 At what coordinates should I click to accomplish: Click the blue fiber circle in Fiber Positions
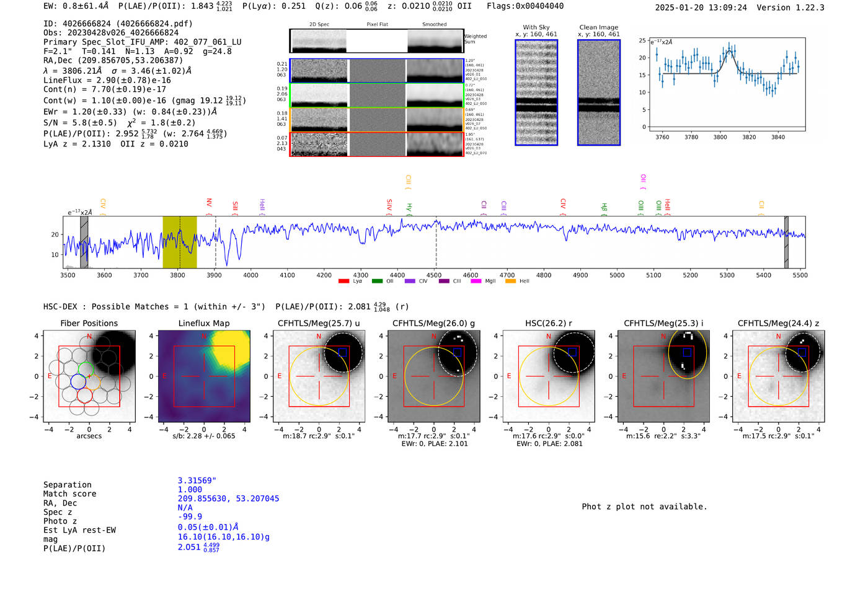point(78,381)
